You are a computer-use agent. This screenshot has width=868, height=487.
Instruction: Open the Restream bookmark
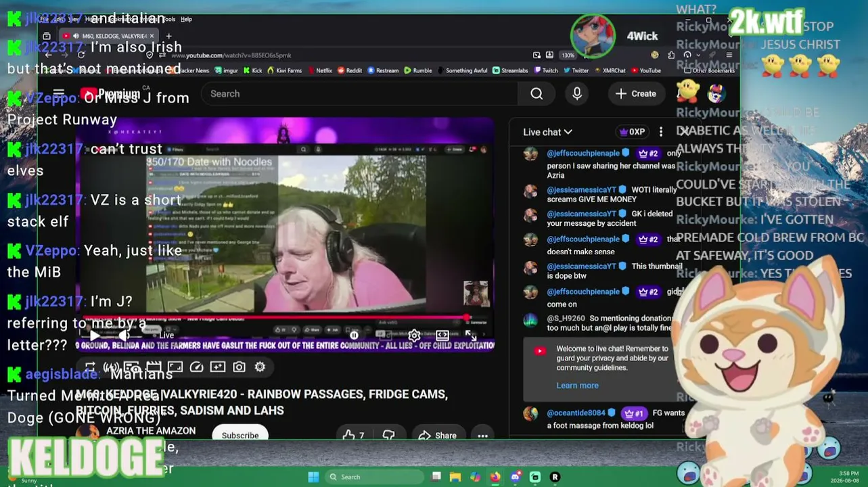(383, 70)
